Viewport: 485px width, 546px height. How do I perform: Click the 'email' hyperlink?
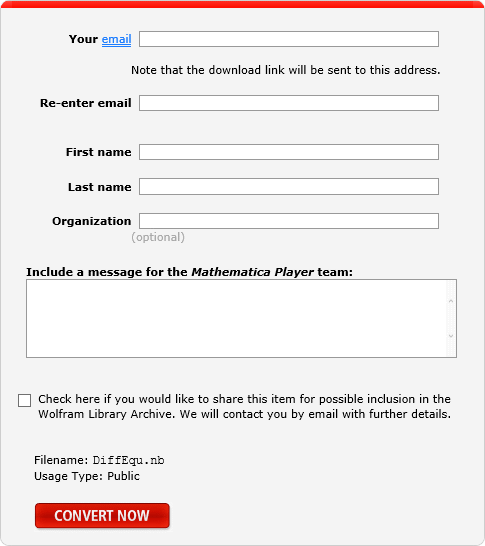tap(116, 39)
